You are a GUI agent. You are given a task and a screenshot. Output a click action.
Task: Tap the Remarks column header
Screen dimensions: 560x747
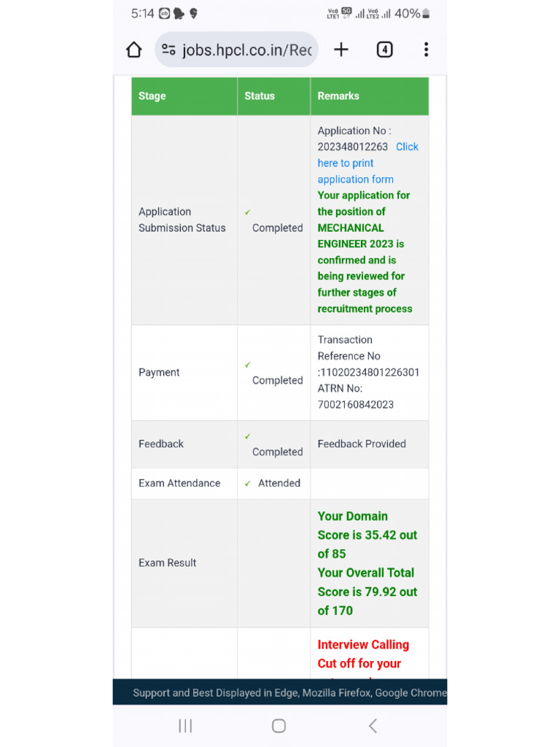pos(338,96)
